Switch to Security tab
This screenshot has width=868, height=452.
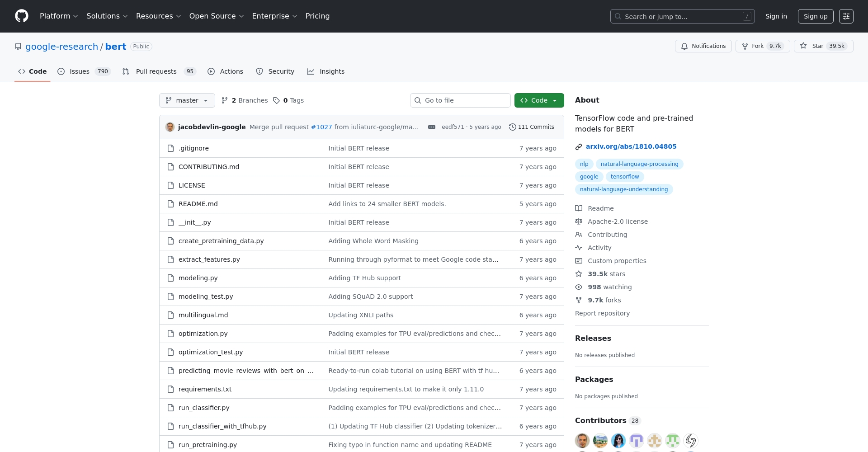(x=275, y=71)
